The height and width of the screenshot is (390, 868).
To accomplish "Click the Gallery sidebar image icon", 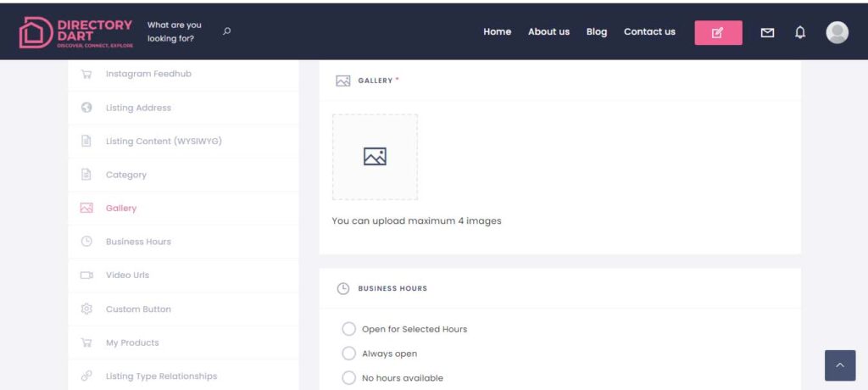I will click(x=86, y=208).
